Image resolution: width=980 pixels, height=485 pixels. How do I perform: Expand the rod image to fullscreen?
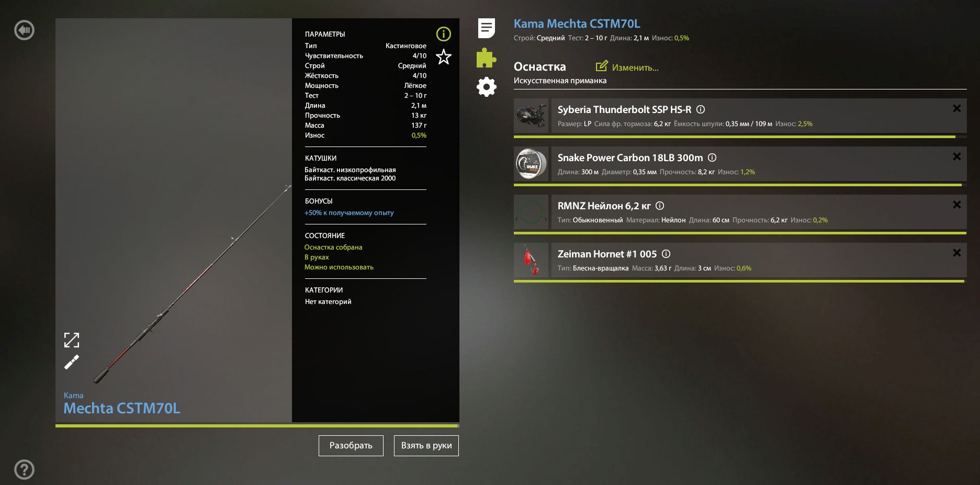72,340
